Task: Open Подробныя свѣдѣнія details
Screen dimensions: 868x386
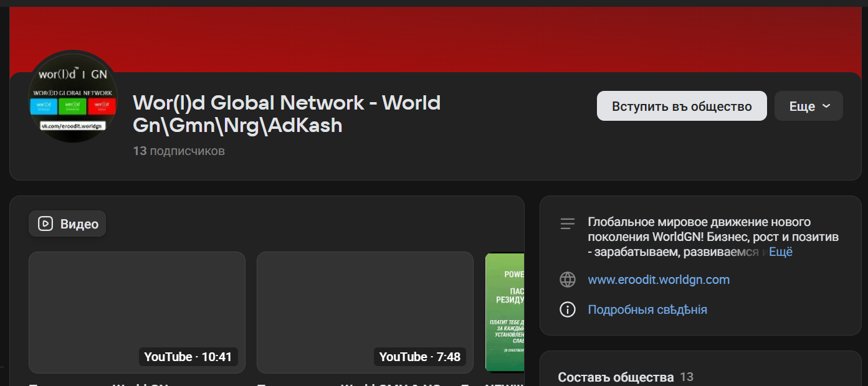Action: point(647,309)
